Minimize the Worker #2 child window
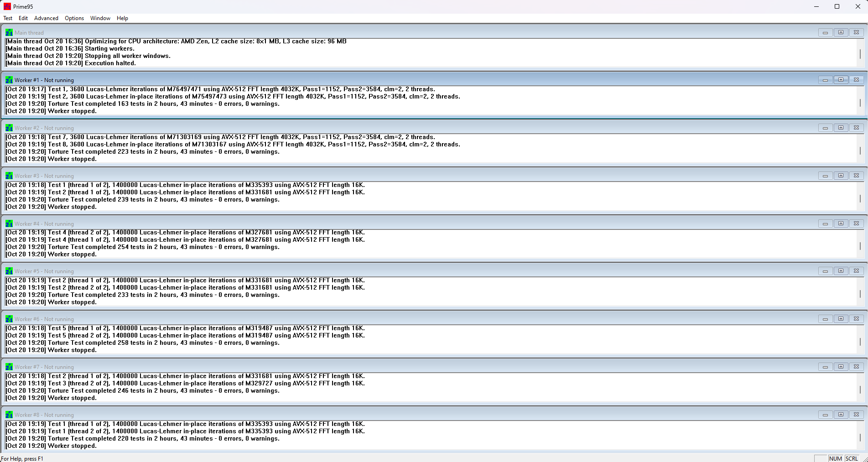 click(x=825, y=128)
